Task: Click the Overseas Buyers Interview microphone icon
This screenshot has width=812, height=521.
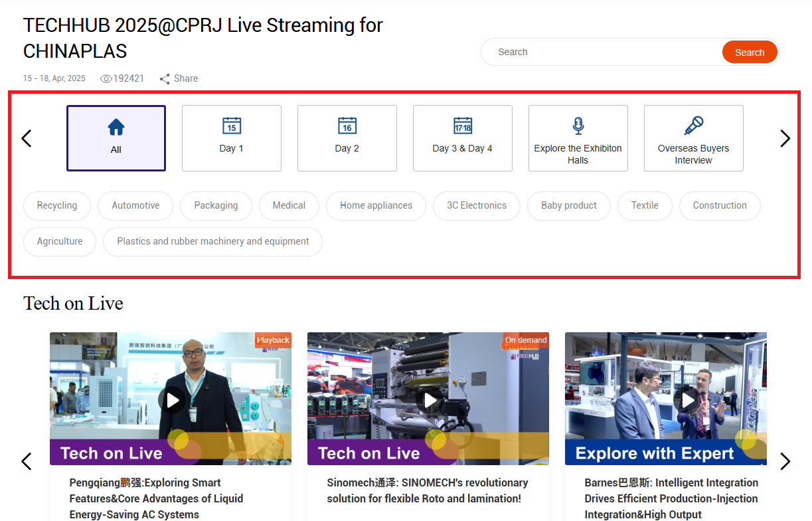Action: [x=694, y=125]
